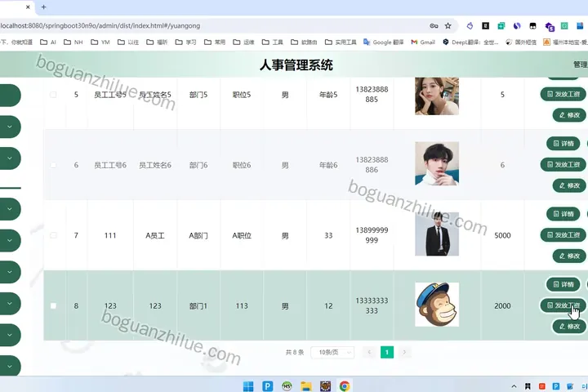Screen dimensions: 588x392
Task: Click the cell A员工
Action: point(155,235)
